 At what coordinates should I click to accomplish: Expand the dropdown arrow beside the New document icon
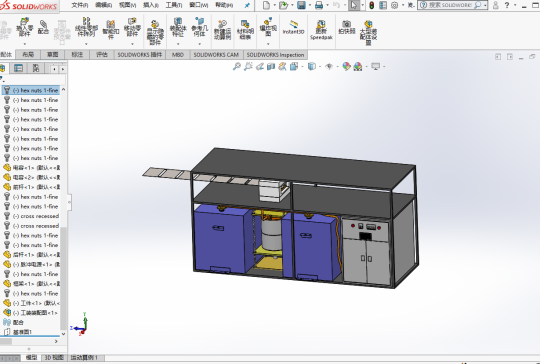click(274, 5)
